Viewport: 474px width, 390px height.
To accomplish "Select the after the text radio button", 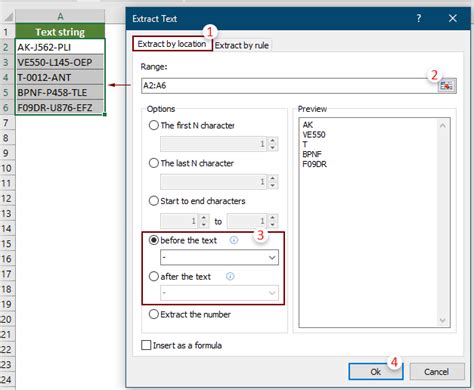I will (x=154, y=276).
